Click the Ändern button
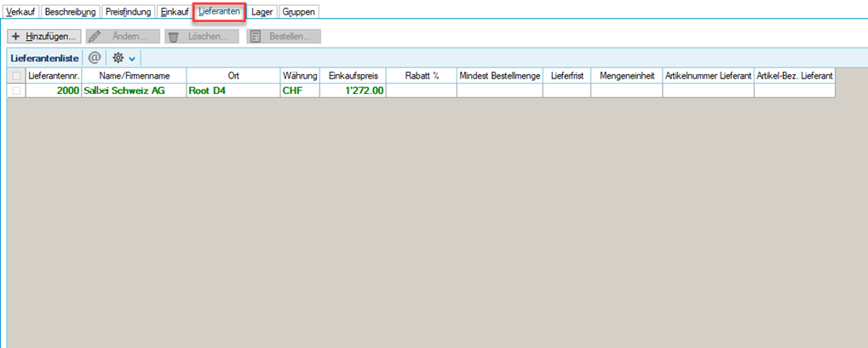This screenshot has height=348, width=868. 123,37
